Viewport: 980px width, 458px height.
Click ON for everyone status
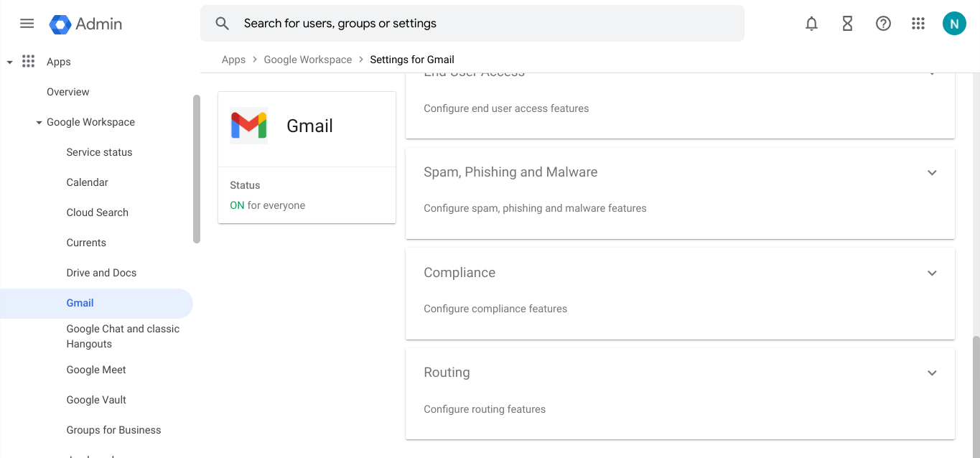(x=267, y=205)
